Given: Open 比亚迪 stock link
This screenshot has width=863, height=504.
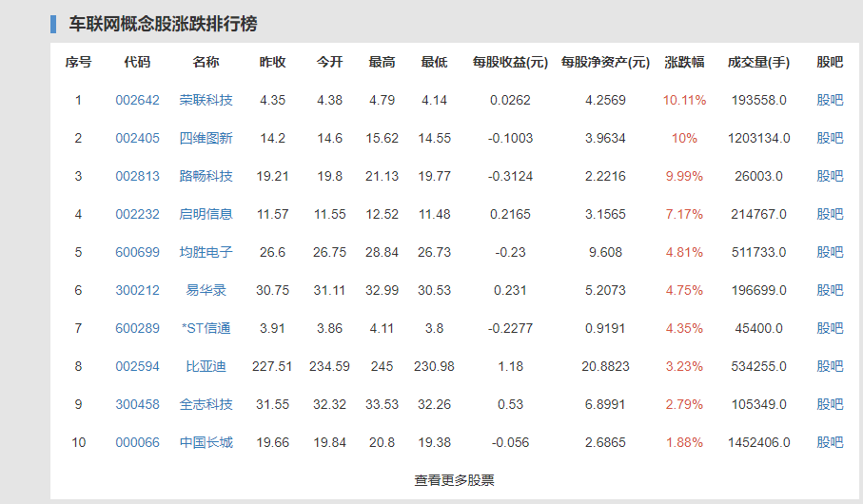Looking at the screenshot, I should point(206,366).
